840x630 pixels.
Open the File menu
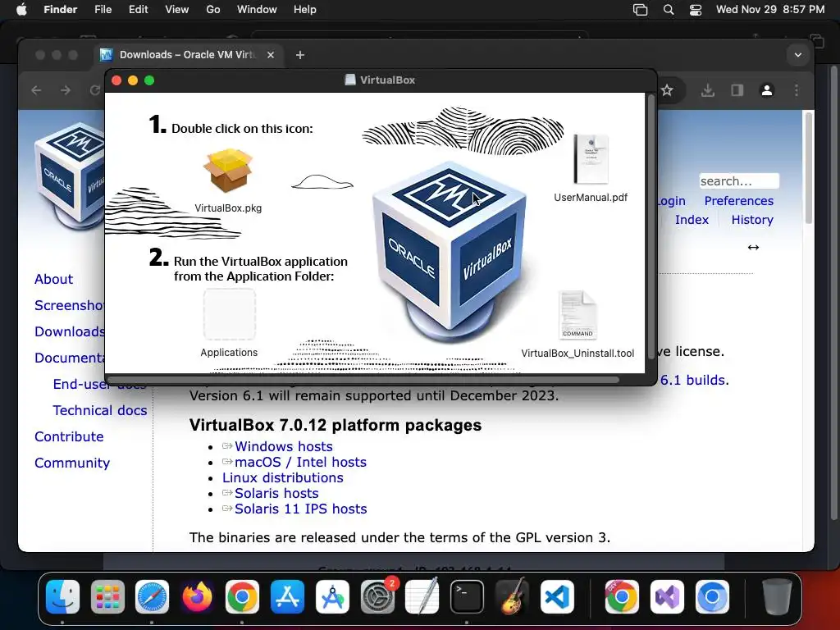tap(103, 10)
